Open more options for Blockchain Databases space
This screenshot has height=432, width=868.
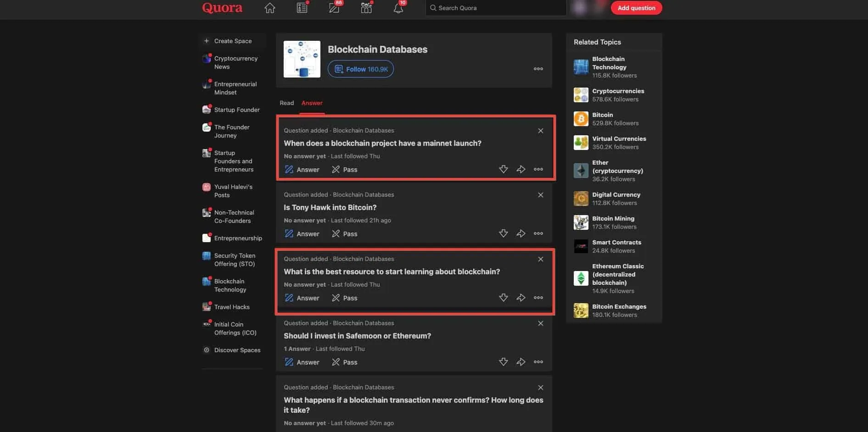coord(538,68)
